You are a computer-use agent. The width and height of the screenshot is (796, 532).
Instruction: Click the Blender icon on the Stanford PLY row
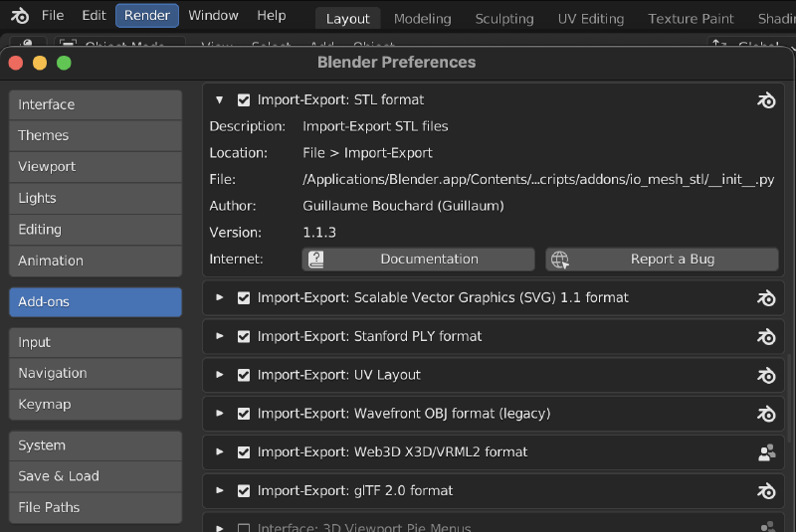[x=766, y=337]
